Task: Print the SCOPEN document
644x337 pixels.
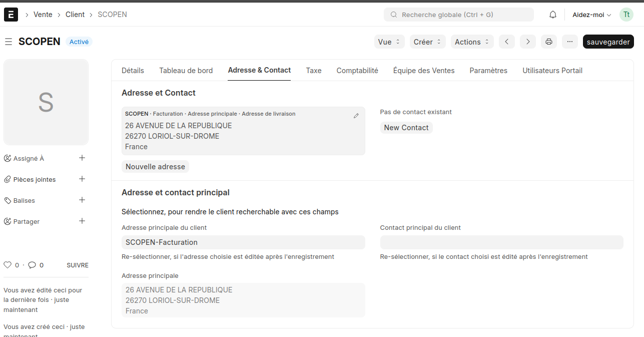Action: 549,42
